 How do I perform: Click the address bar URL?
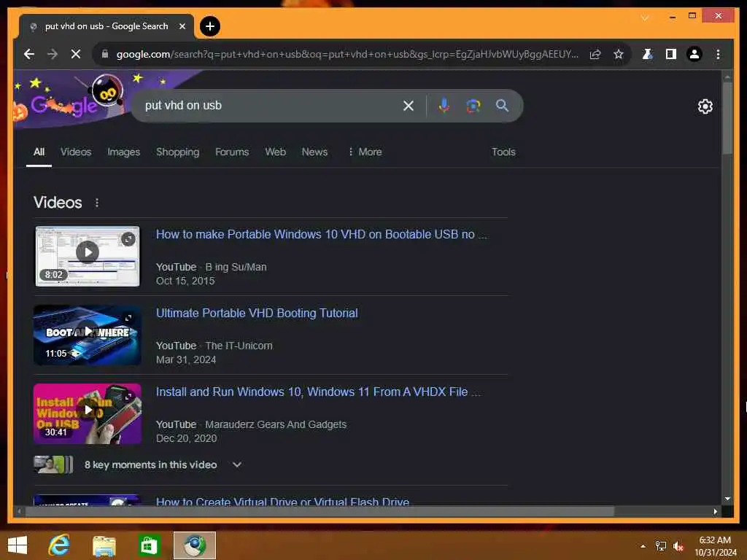tap(347, 54)
